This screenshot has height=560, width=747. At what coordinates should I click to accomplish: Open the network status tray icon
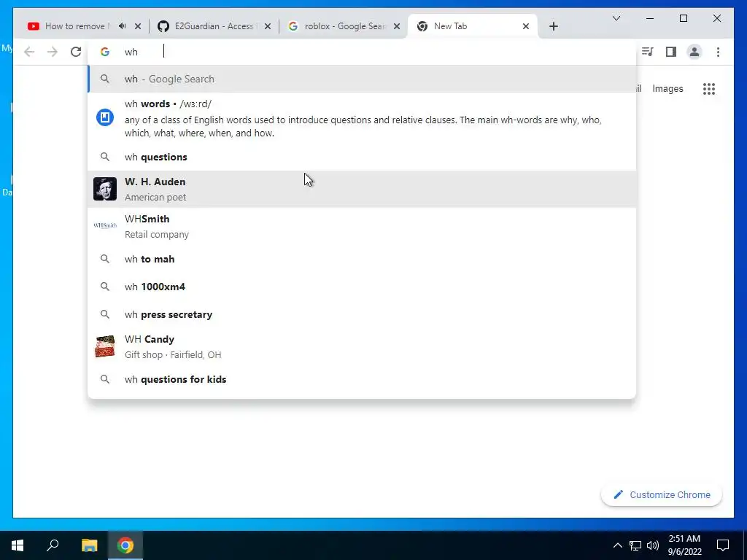tap(635, 545)
